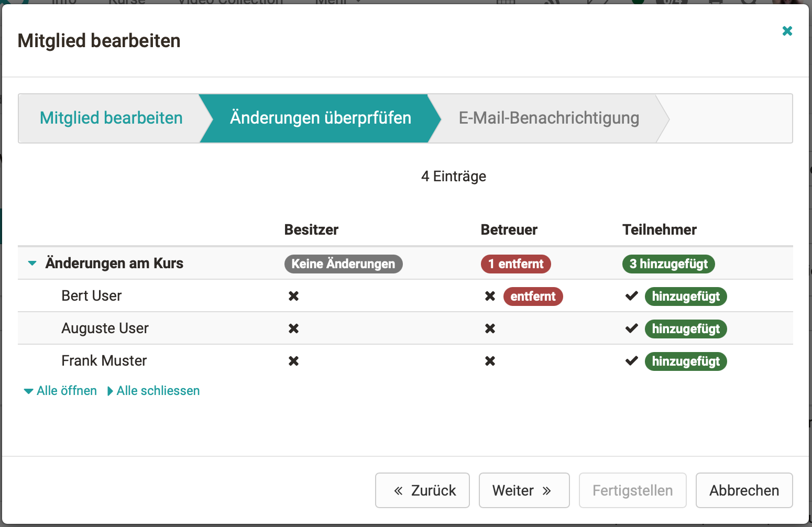Click Frank Muster's Teilnehmer checkmark icon

coord(631,361)
